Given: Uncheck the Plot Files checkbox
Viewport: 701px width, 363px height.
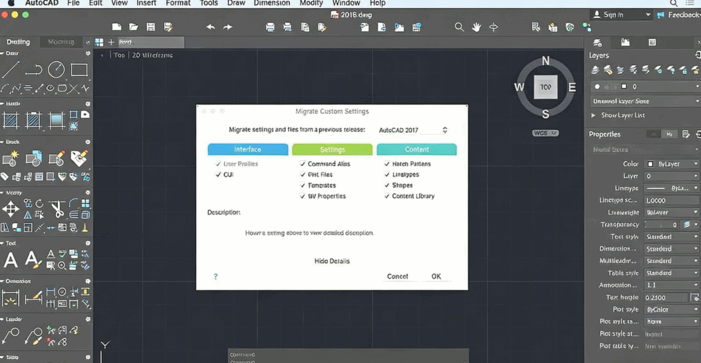Looking at the screenshot, I should (303, 175).
